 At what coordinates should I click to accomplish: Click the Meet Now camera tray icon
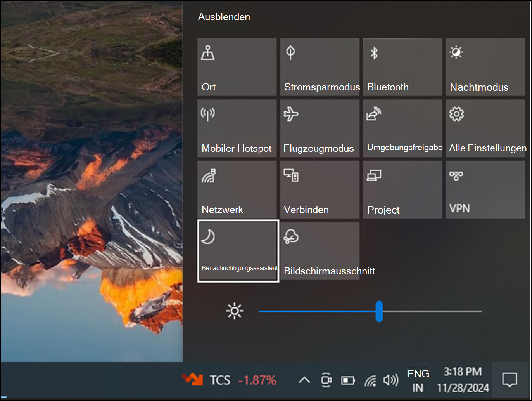tap(326, 380)
